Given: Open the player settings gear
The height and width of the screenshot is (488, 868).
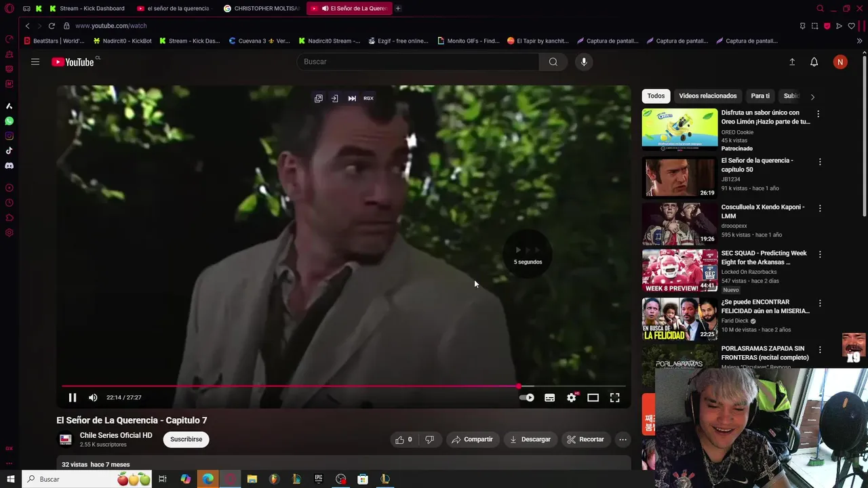Looking at the screenshot, I should tap(571, 398).
